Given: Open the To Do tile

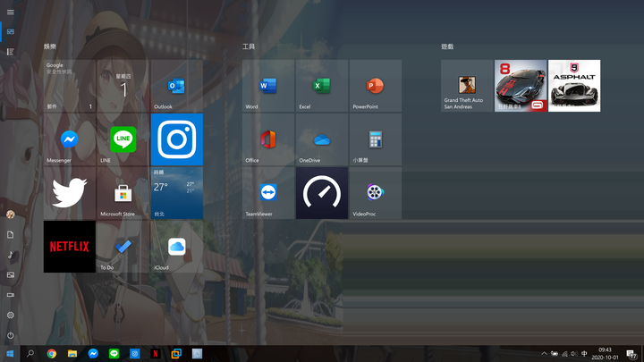Looking at the screenshot, I should click(123, 247).
